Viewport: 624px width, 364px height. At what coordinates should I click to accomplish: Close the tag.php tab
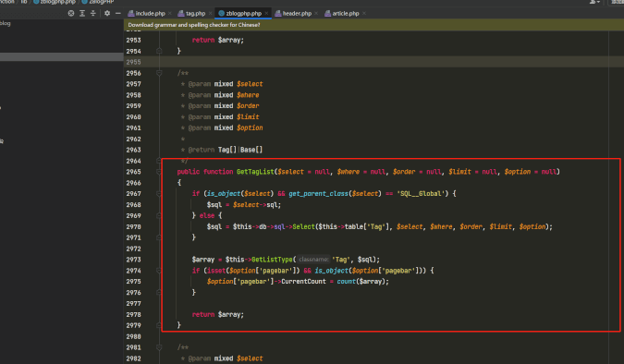(x=210, y=14)
